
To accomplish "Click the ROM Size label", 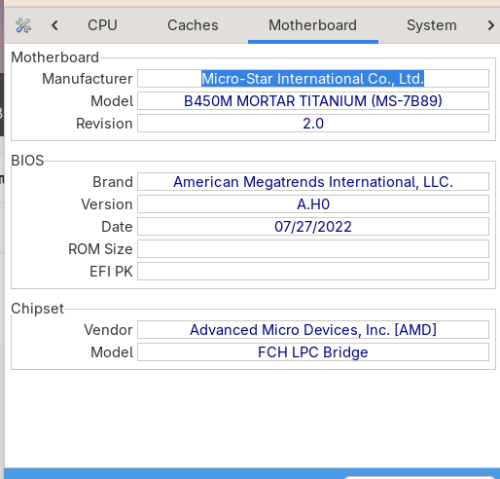I will coord(100,249).
